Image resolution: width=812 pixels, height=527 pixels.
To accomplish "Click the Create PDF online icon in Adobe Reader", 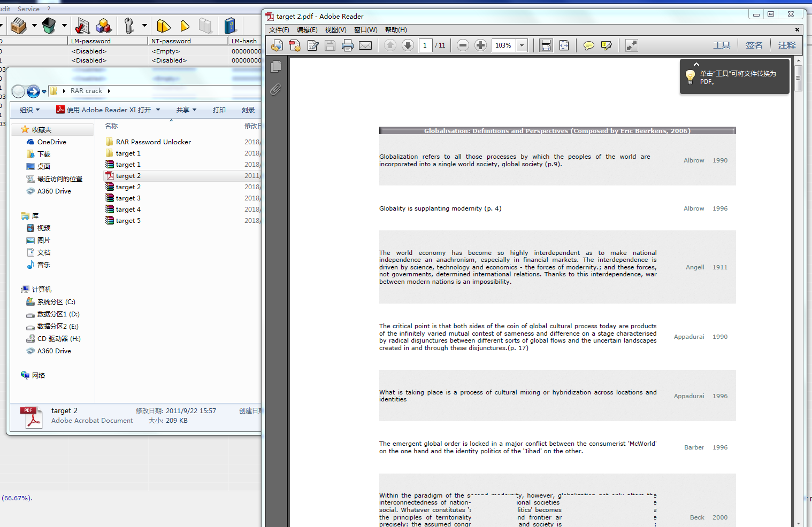I will pos(277,45).
